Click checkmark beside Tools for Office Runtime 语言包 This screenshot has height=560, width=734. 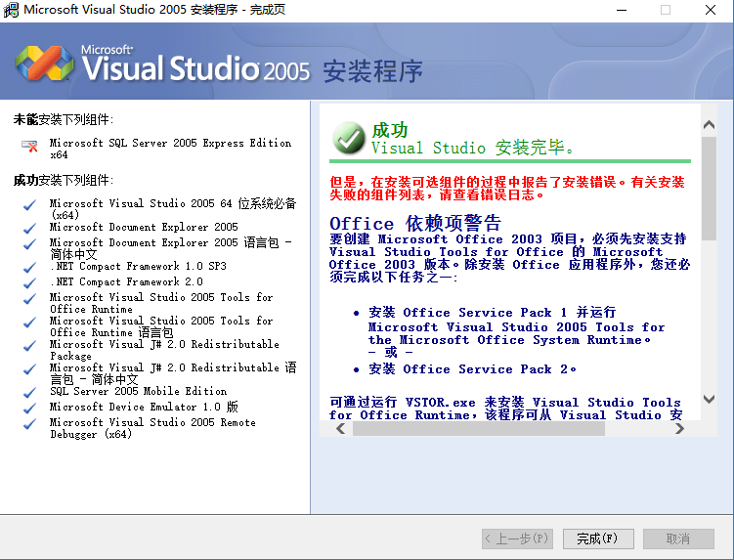click(x=30, y=323)
